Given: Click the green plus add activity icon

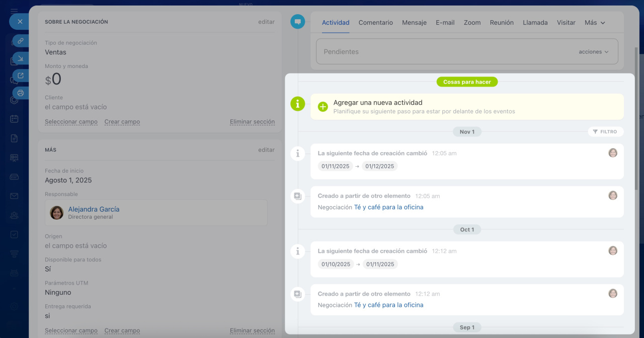Looking at the screenshot, I should tap(323, 107).
